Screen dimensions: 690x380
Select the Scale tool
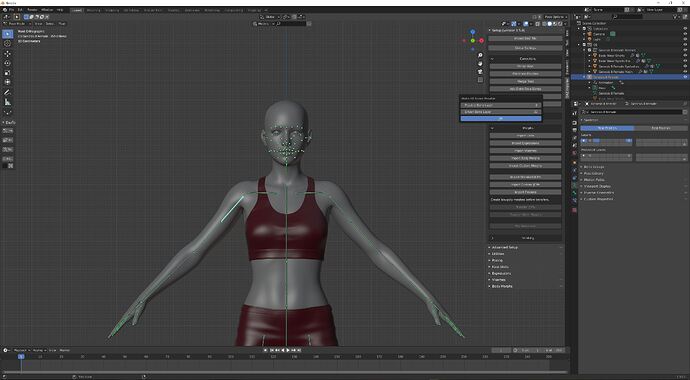click(x=7, y=73)
